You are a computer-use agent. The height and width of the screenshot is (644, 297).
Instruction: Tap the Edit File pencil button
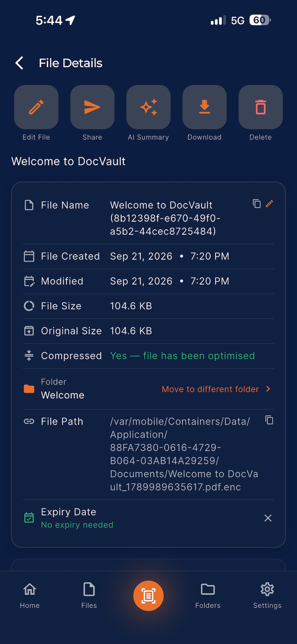(36, 107)
